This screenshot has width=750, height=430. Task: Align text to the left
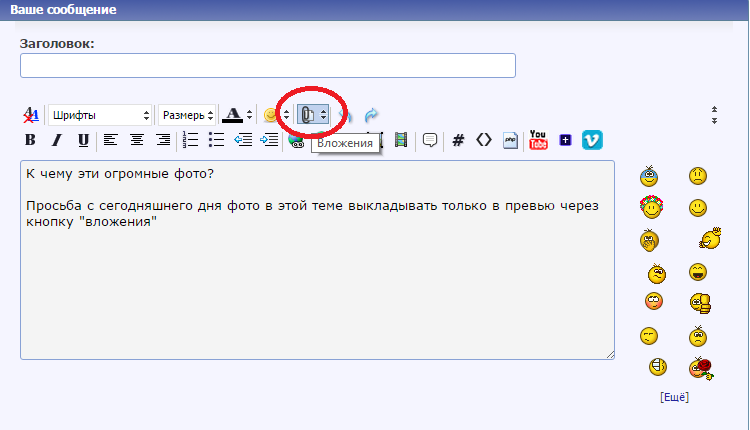pos(110,140)
